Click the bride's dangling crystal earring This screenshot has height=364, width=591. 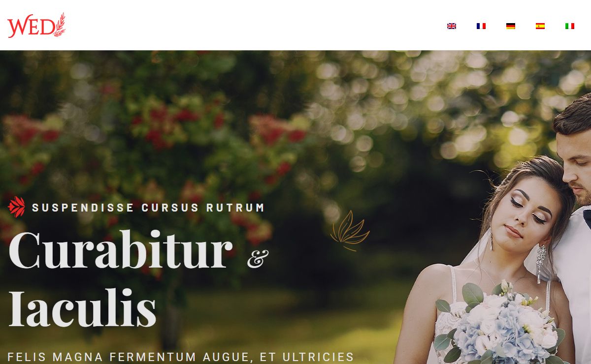pos(541,263)
